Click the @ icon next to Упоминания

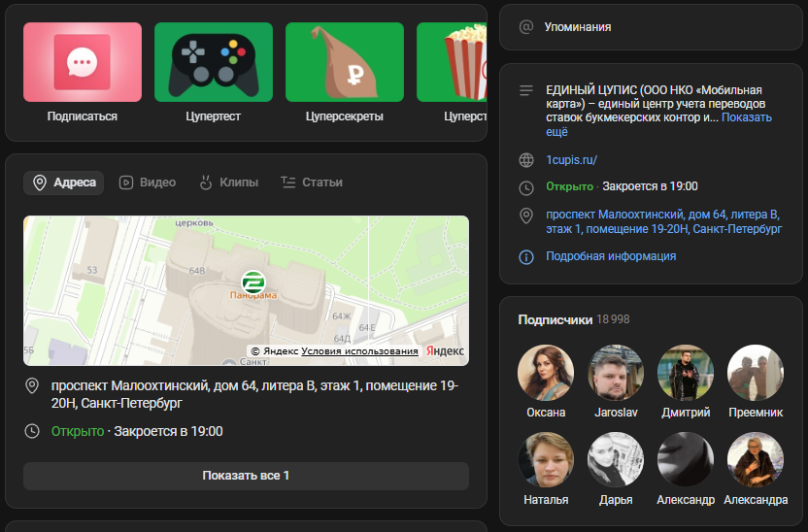pyautogui.click(x=526, y=27)
